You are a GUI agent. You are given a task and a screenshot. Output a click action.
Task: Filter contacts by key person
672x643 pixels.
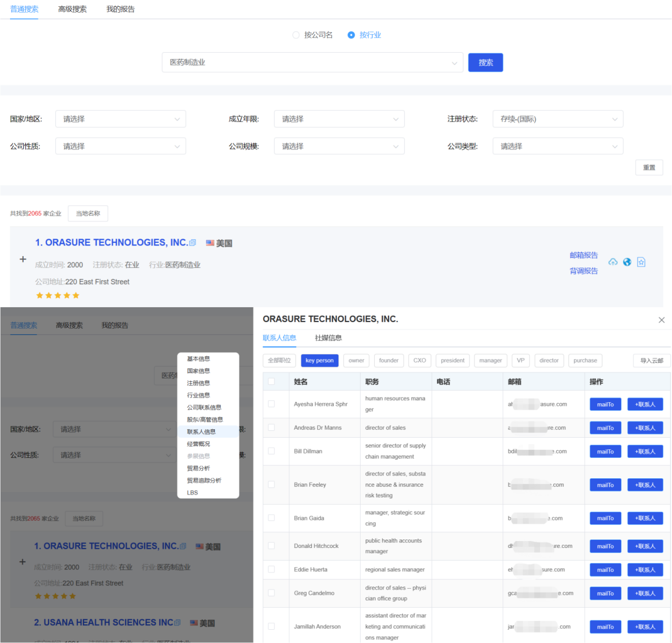click(x=319, y=361)
